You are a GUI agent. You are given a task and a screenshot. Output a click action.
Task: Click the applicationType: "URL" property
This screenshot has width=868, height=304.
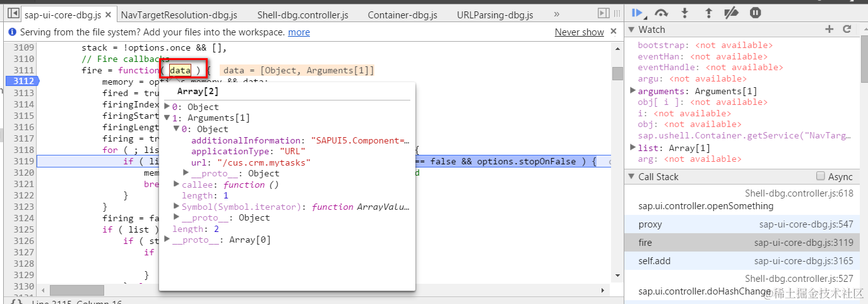[249, 151]
